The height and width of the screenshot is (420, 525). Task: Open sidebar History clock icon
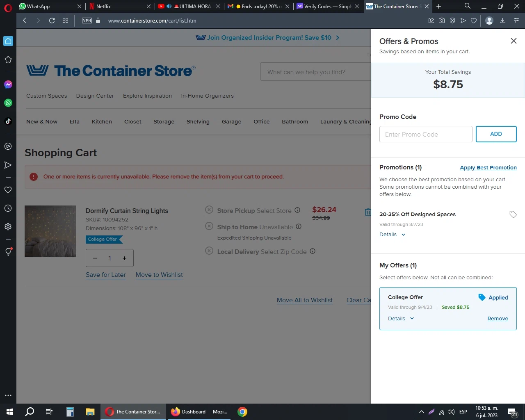(x=8, y=208)
